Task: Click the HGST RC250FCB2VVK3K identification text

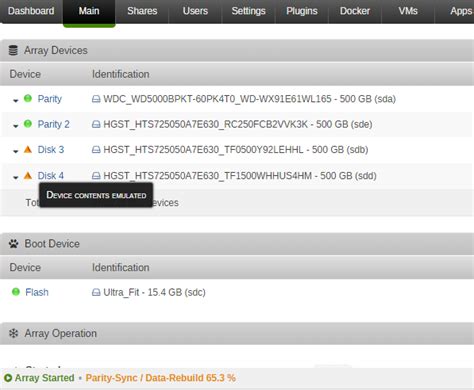Action: click(238, 124)
